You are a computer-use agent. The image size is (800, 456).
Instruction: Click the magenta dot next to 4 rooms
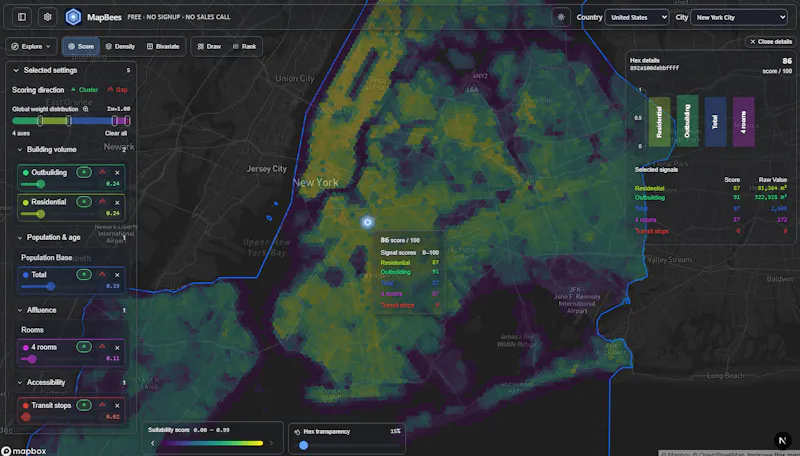[x=26, y=347]
